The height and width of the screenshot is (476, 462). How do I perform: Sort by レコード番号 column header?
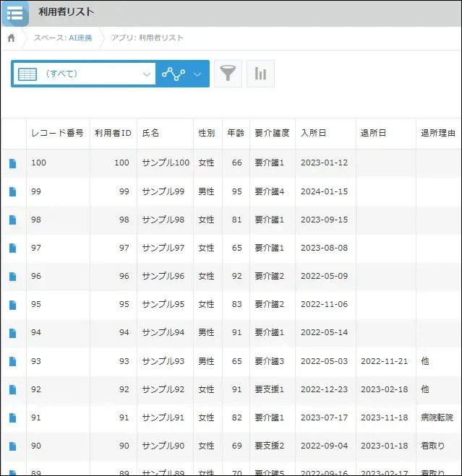[x=57, y=134]
